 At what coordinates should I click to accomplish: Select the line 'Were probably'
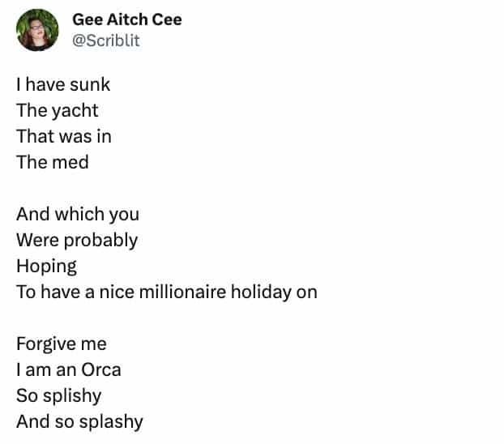point(77,240)
